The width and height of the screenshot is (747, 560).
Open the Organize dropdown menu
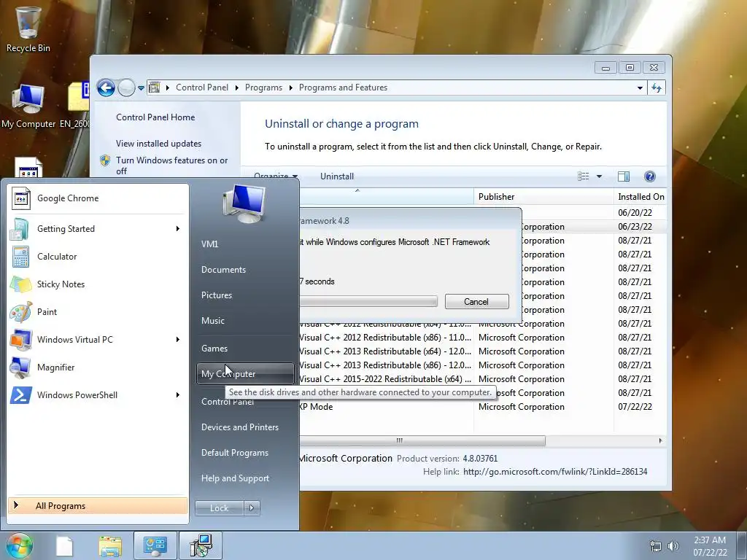(x=276, y=176)
